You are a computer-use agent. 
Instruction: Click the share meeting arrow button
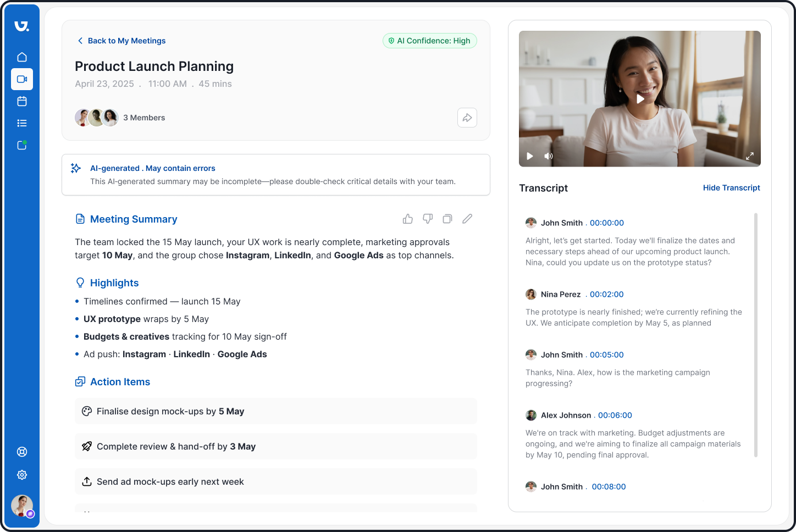pyautogui.click(x=467, y=118)
